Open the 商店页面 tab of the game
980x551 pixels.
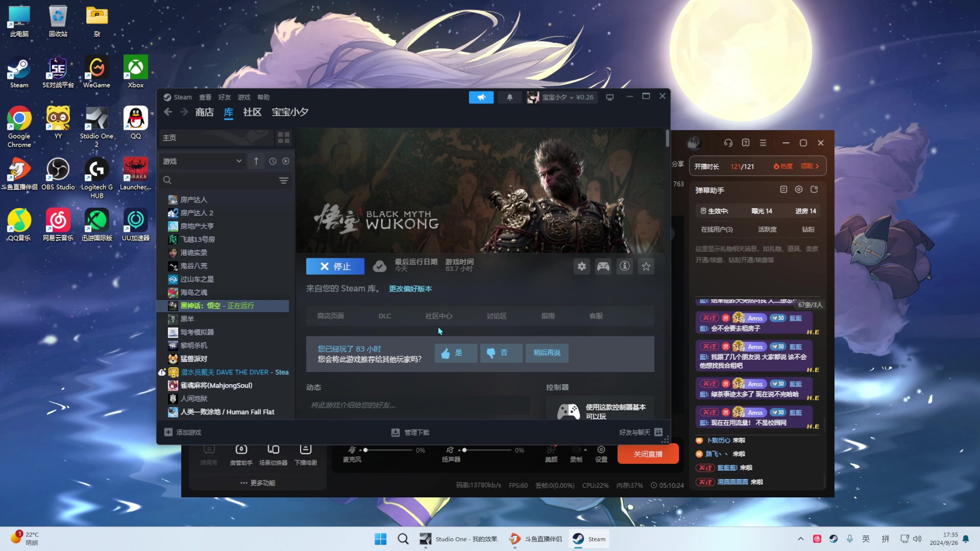(330, 316)
